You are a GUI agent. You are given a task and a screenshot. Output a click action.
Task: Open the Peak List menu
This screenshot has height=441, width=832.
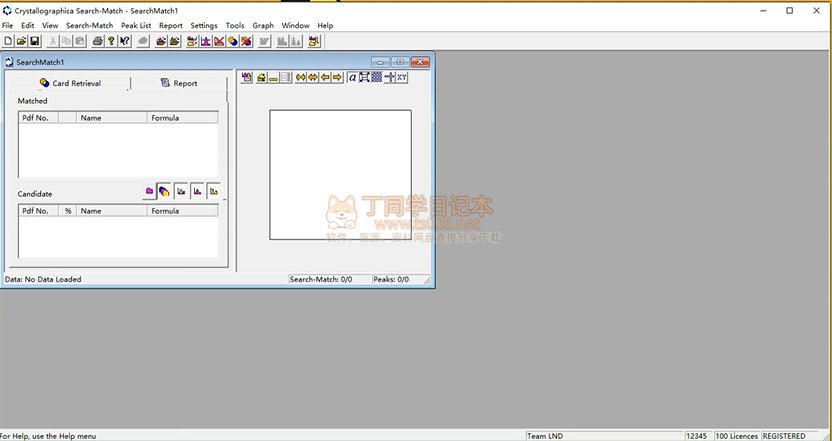[136, 25]
